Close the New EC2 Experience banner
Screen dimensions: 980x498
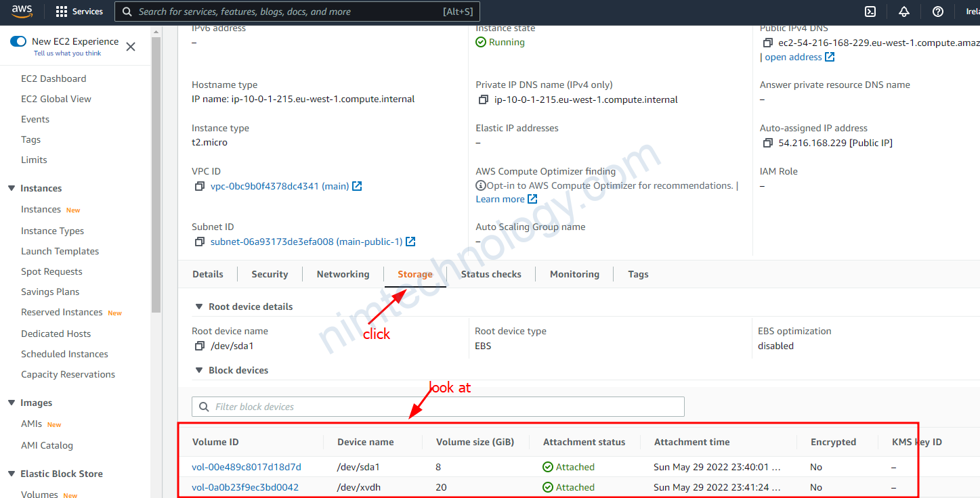pyautogui.click(x=131, y=47)
